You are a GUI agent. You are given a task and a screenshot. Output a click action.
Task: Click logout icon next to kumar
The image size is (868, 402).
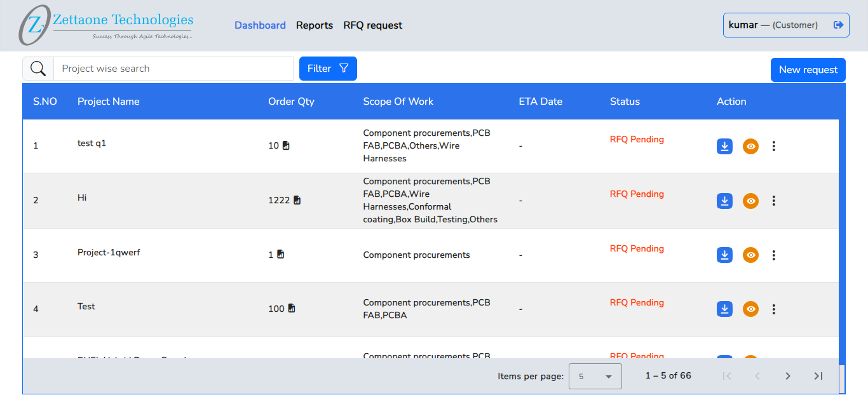(x=838, y=25)
